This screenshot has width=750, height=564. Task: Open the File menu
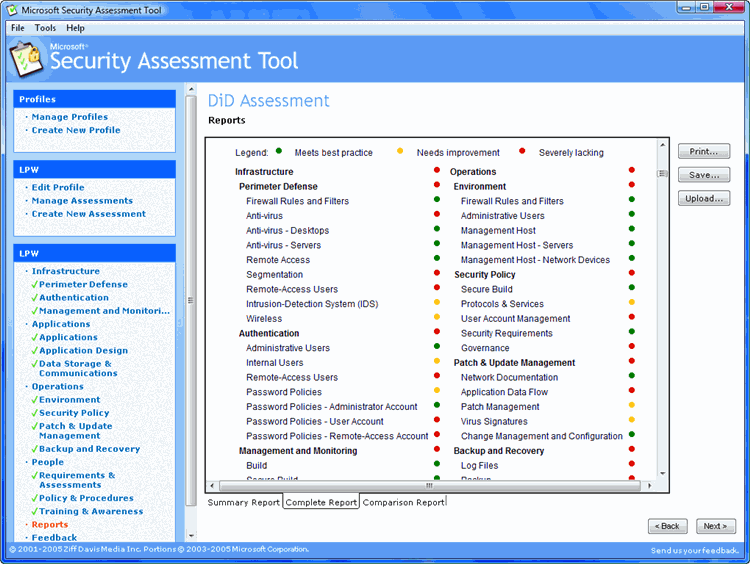(x=18, y=28)
